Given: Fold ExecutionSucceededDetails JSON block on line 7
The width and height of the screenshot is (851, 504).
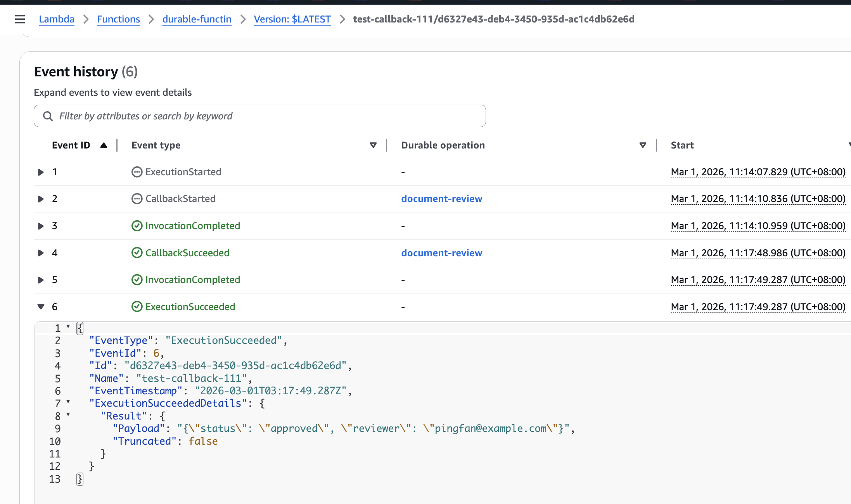Looking at the screenshot, I should coord(68,402).
